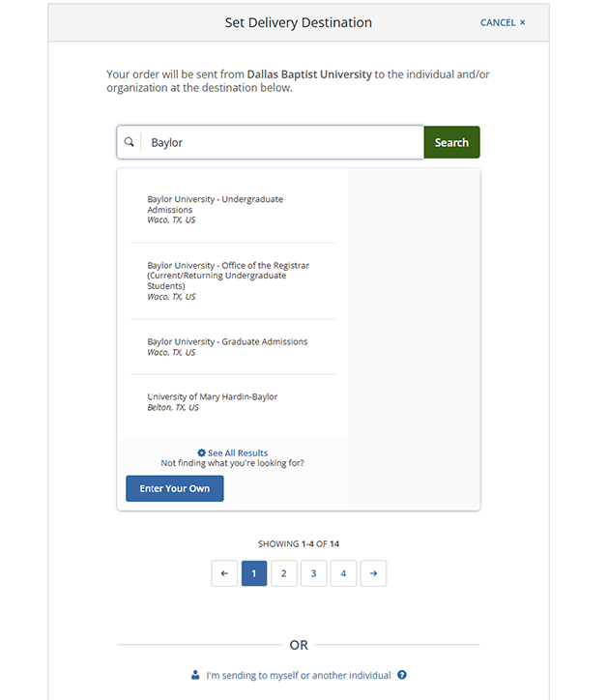Click I'm sending to myself or another individual
This screenshot has height=700, width=608.
click(x=298, y=675)
